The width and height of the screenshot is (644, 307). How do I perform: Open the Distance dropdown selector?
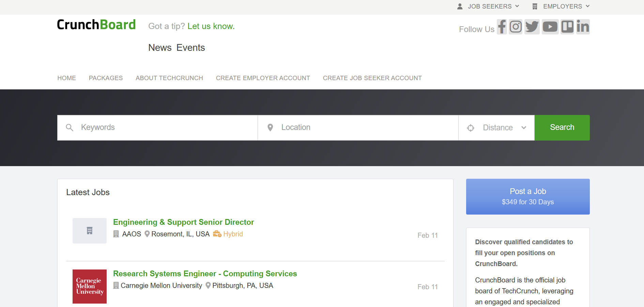(x=496, y=128)
